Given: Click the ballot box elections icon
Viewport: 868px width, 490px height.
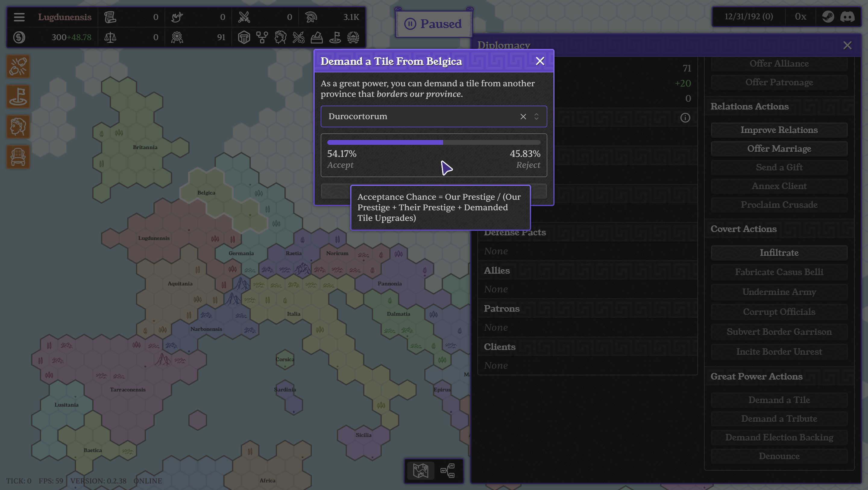Looking at the screenshot, I should (316, 37).
